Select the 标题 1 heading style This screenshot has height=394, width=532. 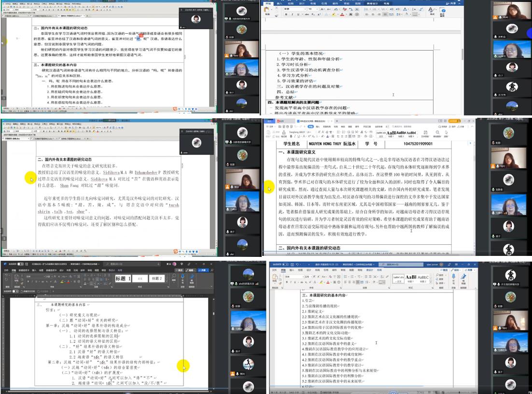pyautogui.click(x=123, y=279)
